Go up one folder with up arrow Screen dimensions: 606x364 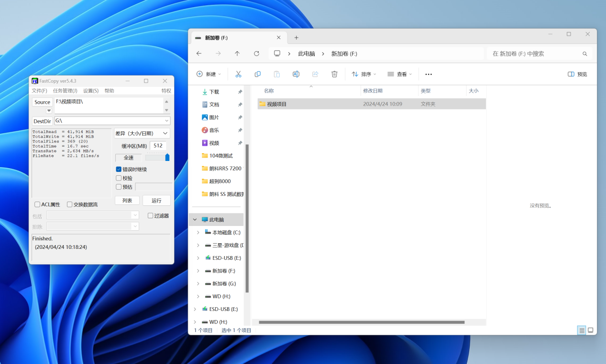[237, 54]
